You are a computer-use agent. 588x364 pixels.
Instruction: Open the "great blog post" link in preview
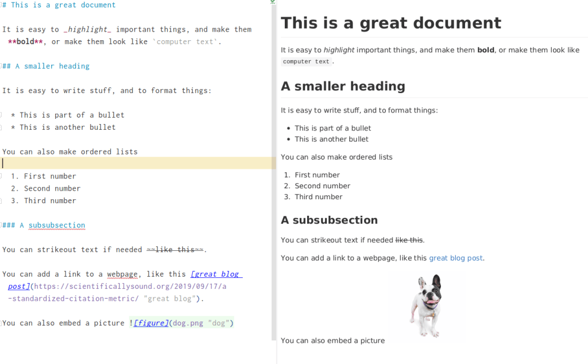coord(455,258)
